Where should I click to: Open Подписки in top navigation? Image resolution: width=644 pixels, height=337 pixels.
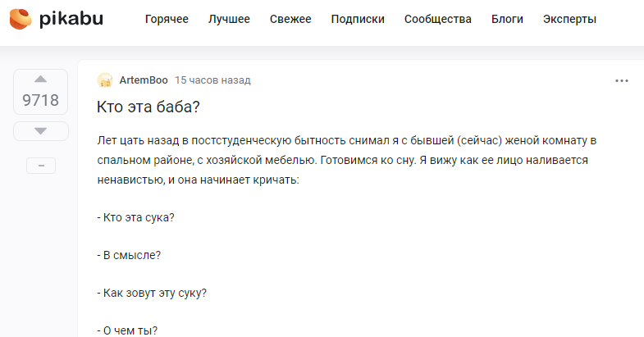[358, 20]
